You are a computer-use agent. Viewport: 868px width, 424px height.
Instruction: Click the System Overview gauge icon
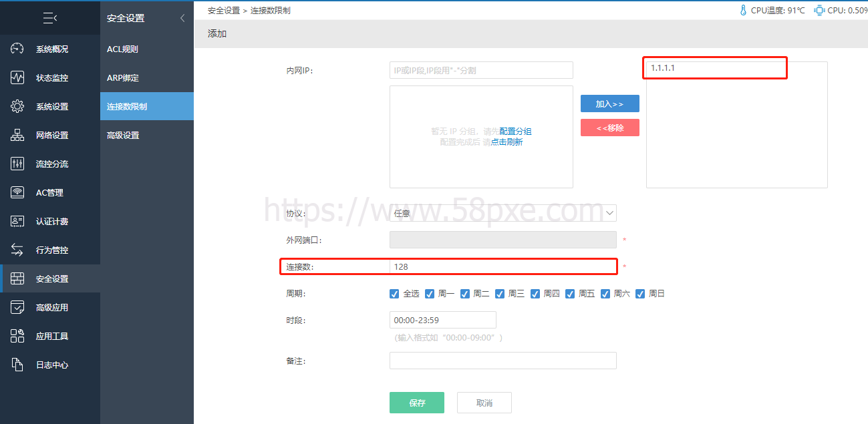17,49
